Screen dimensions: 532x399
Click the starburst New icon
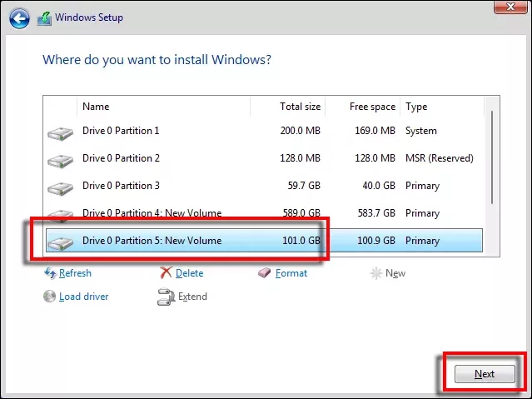tap(376, 273)
